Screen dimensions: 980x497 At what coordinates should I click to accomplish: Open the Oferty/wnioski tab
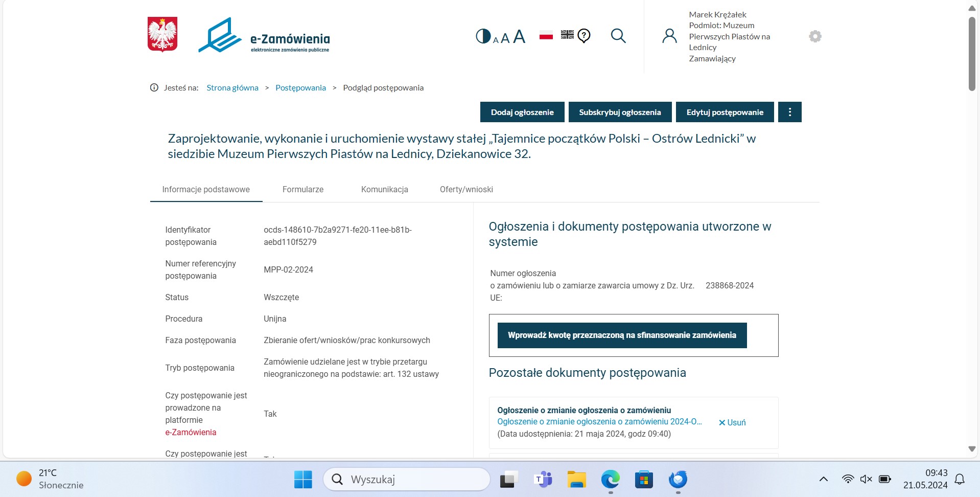point(466,189)
